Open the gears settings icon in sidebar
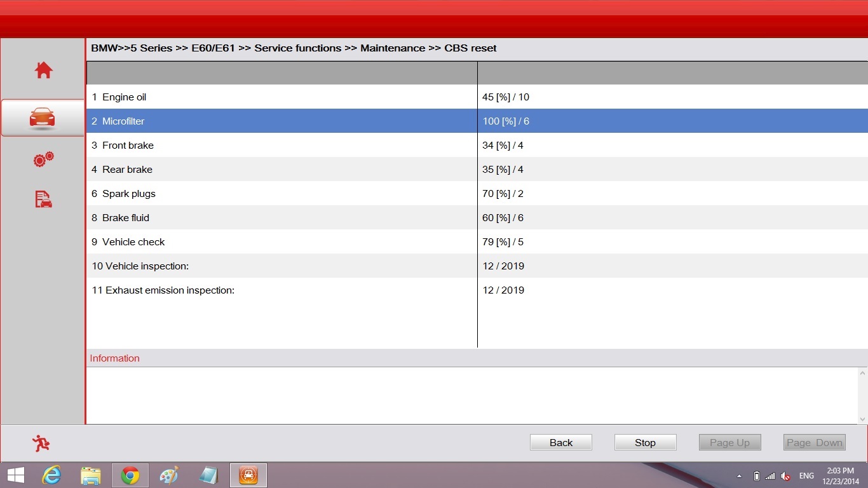Image resolution: width=868 pixels, height=488 pixels. pos(43,159)
